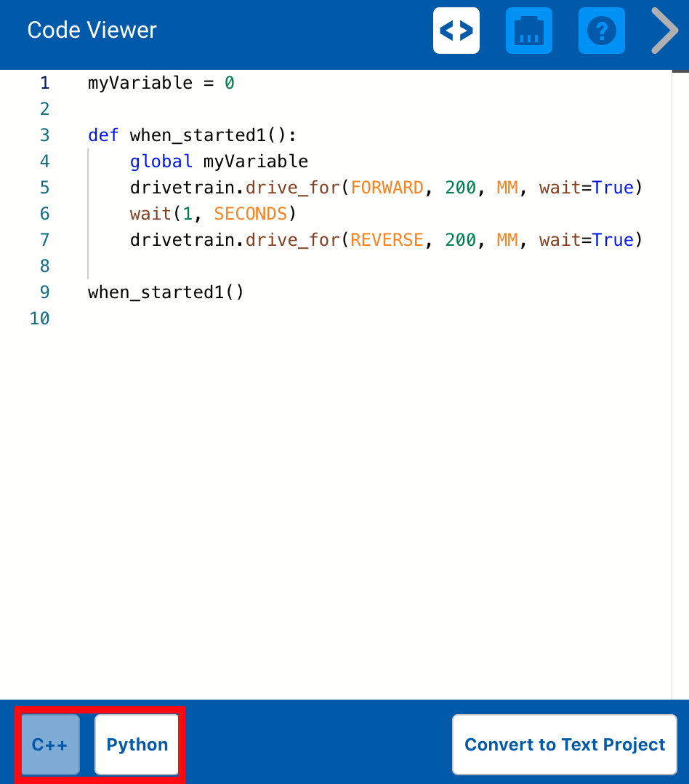This screenshot has height=784, width=689.
Task: Click line number 9 in the gutter
Action: click(x=44, y=292)
